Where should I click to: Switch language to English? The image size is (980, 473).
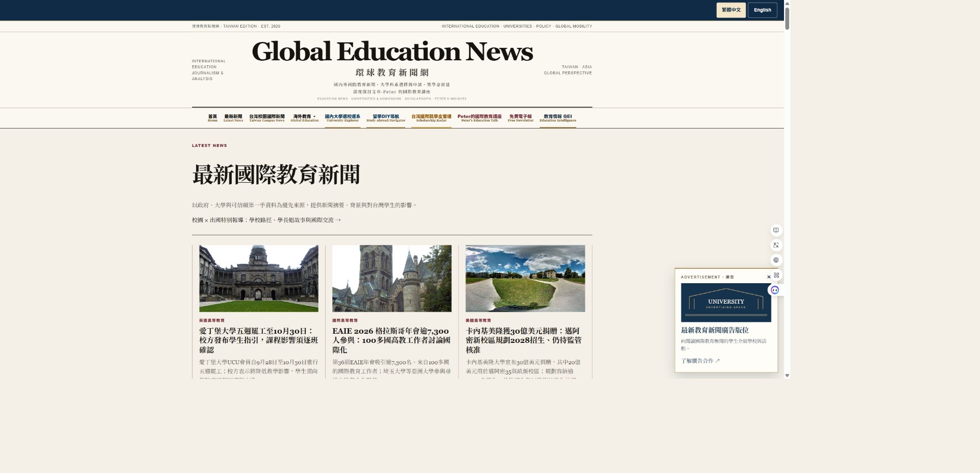point(763,10)
